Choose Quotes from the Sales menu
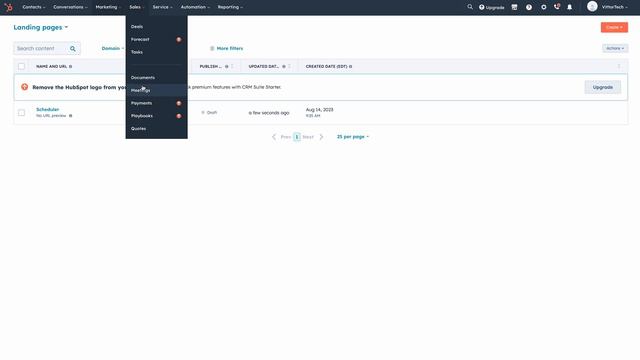The width and height of the screenshot is (640, 360). pyautogui.click(x=156, y=129)
